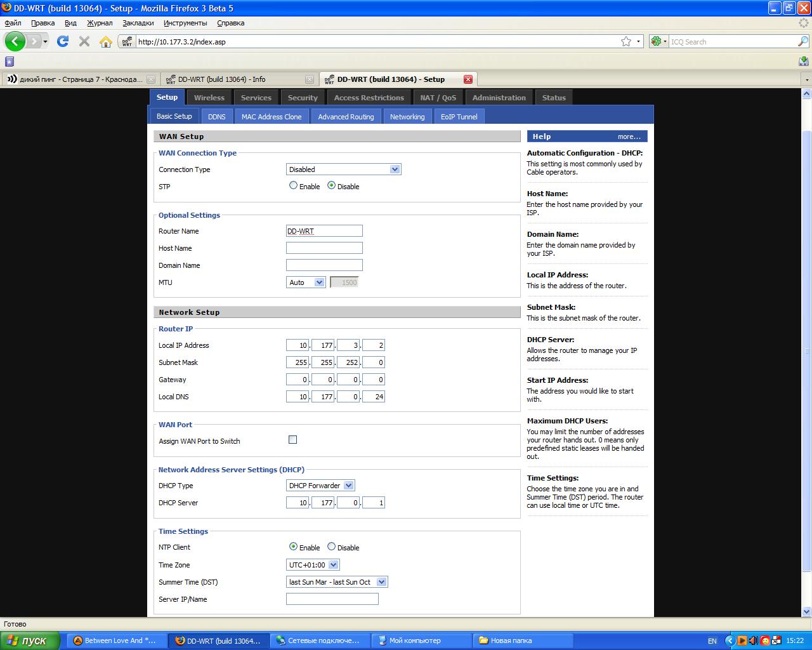Reload the current page
This screenshot has height=650, width=812.
(x=62, y=41)
